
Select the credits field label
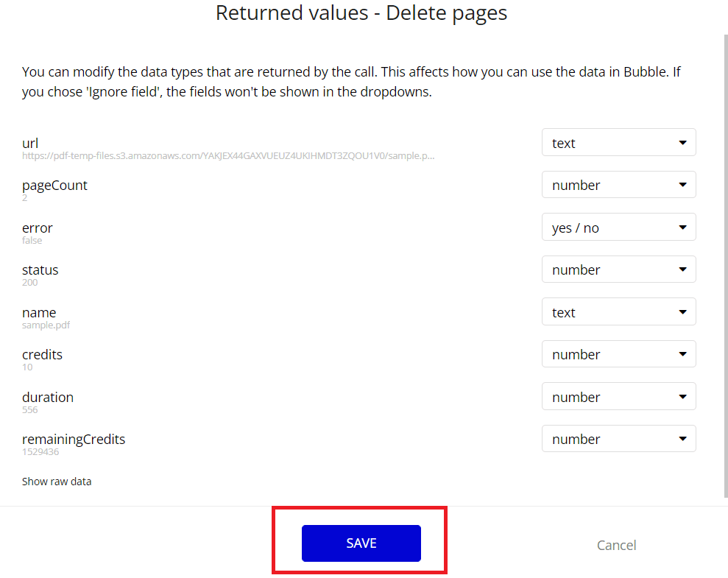(42, 355)
